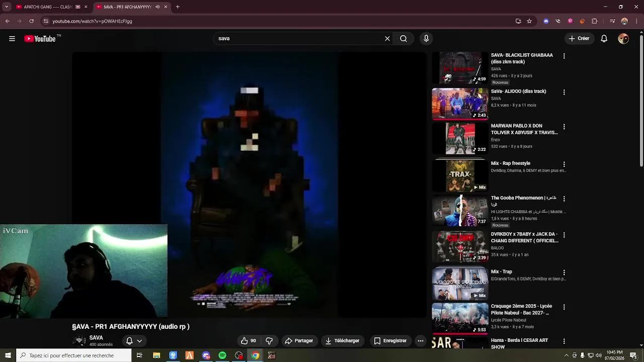The width and height of the screenshot is (644, 362).
Task: Open the volume icon in system tray
Action: pos(600,355)
